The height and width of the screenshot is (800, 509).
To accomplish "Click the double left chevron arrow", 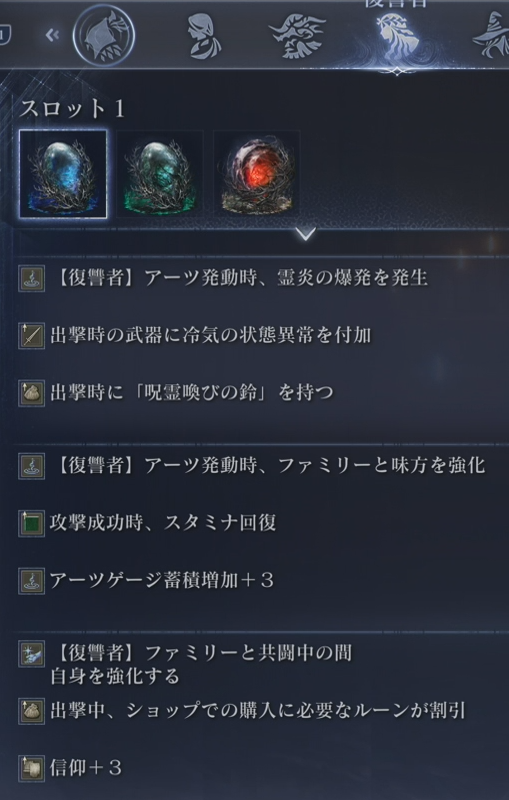I will point(52,35).
